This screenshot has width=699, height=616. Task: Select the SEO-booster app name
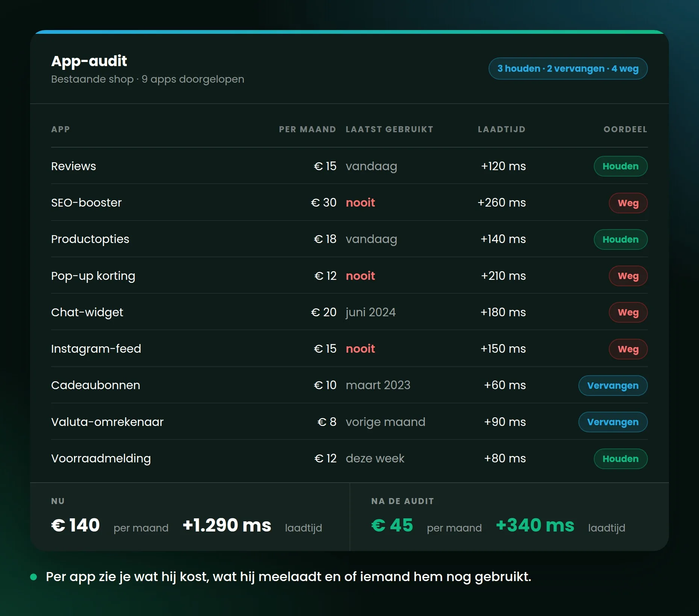[x=86, y=202]
